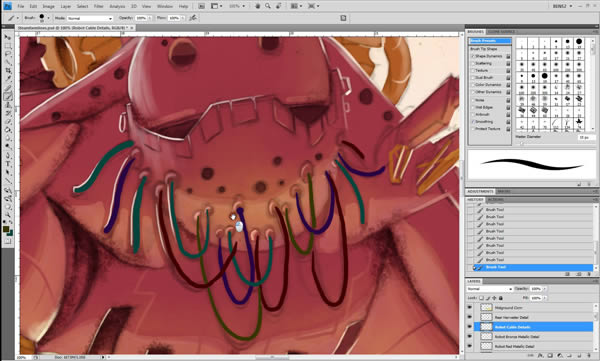Screen dimensions: 600x361
Task: Enable Dual Brush checkbox
Action: tap(473, 78)
